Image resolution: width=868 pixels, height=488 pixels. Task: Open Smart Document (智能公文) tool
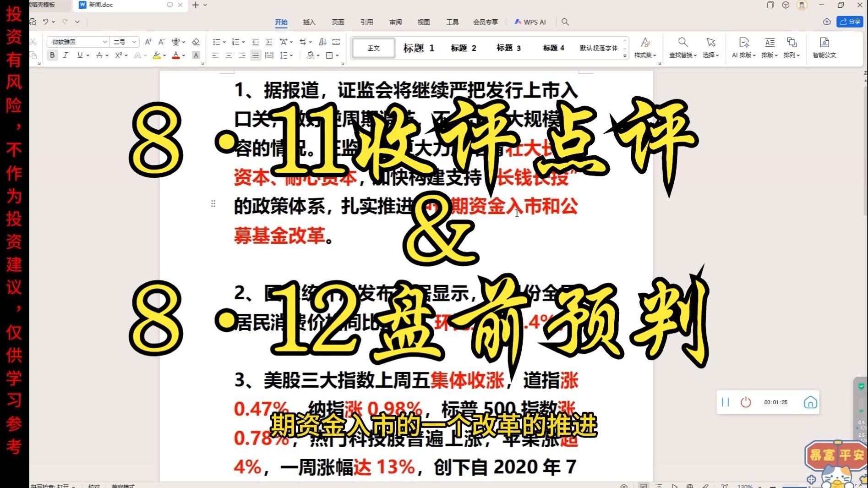824,48
